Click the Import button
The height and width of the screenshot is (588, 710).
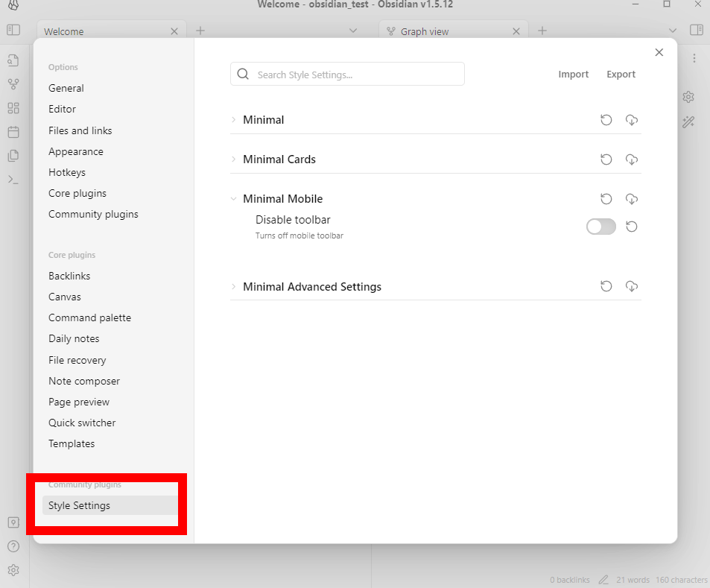(573, 75)
